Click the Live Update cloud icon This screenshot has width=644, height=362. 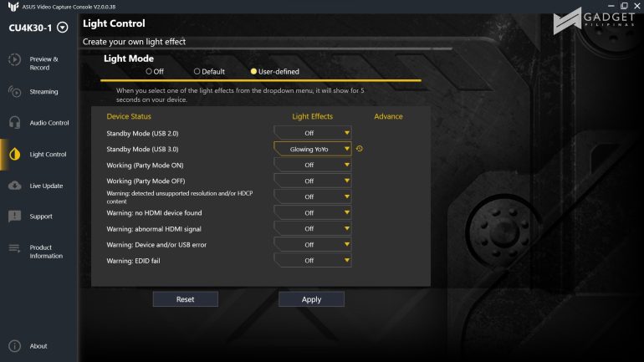(14, 186)
